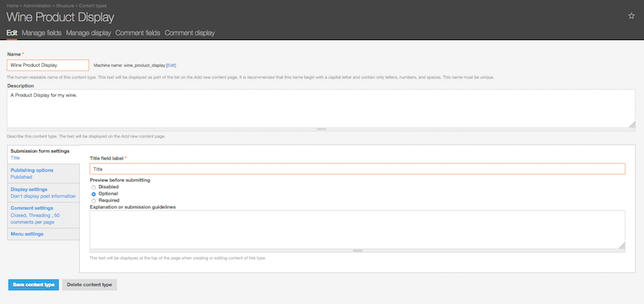Open the Display settings vertical tab
644x304 pixels.
pos(43,193)
